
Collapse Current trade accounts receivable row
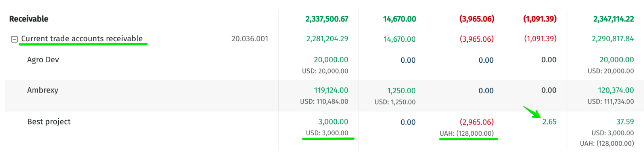(x=14, y=39)
